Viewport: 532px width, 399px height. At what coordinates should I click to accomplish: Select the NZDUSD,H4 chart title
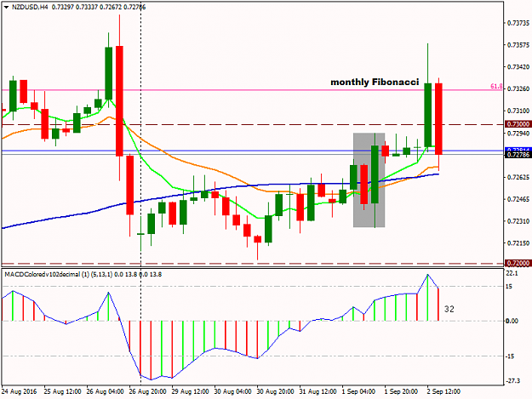[30, 7]
